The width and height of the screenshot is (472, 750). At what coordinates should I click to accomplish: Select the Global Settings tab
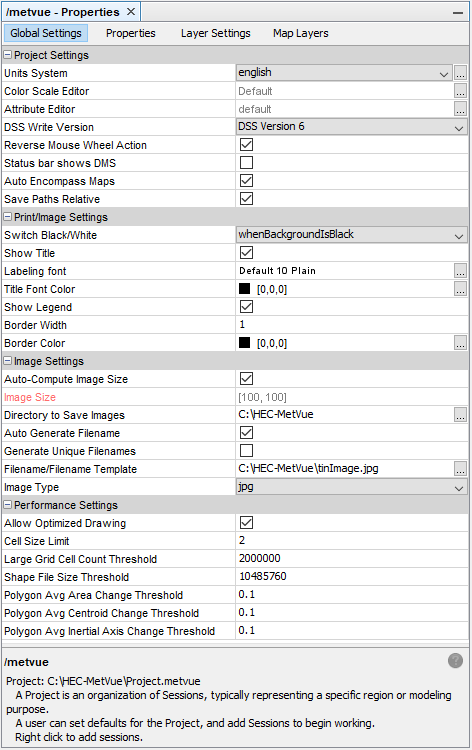tap(46, 33)
